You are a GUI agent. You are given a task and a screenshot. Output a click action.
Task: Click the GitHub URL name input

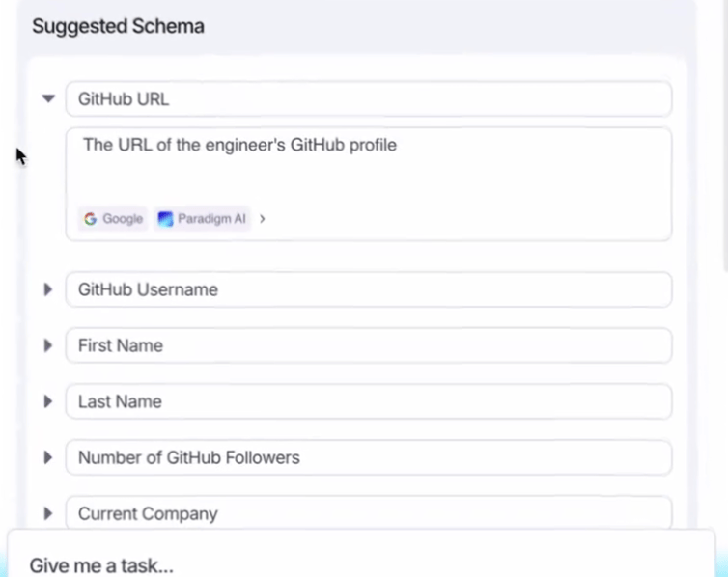tap(368, 98)
